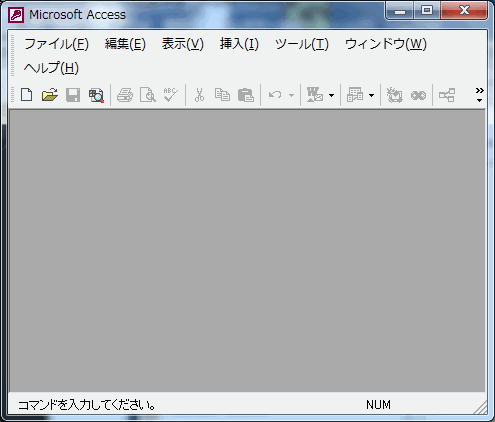
Task: Click the Analyze table icon
Action: (x=355, y=95)
